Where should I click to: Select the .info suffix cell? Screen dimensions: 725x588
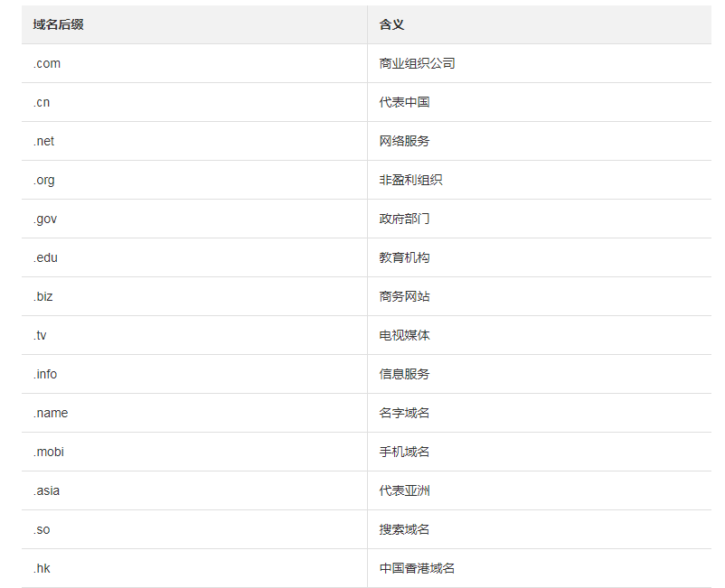pos(45,374)
